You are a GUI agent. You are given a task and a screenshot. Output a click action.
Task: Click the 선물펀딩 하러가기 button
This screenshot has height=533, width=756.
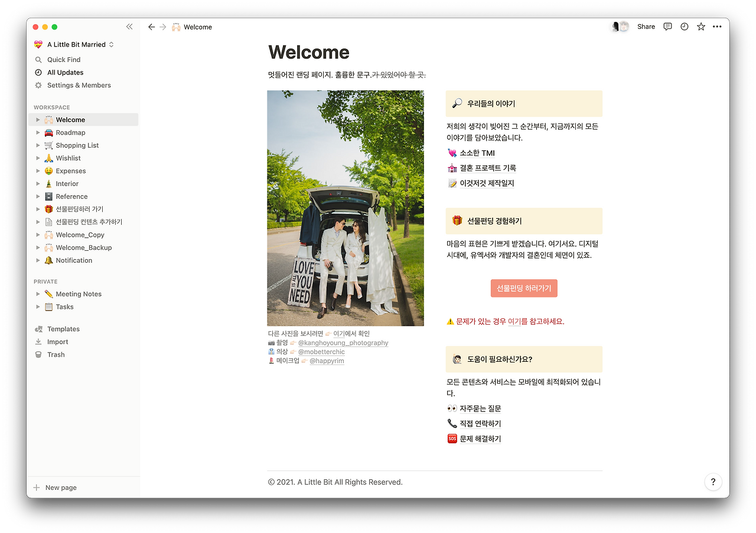(x=524, y=288)
